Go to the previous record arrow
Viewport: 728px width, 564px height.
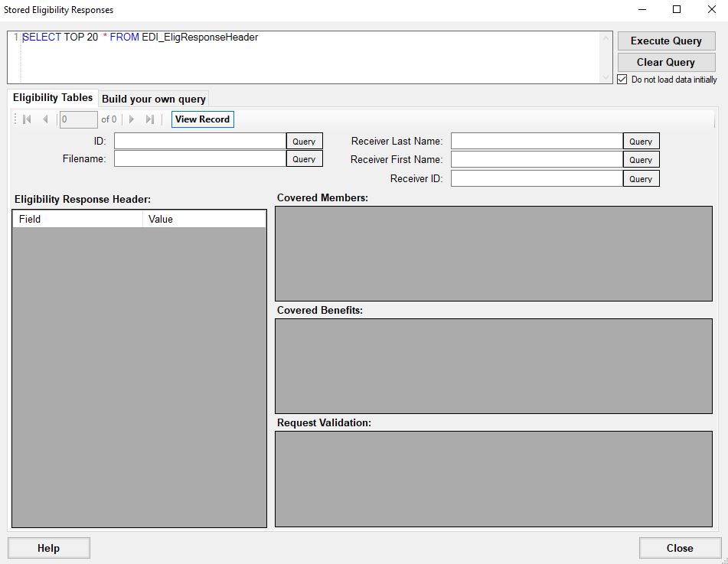(45, 119)
